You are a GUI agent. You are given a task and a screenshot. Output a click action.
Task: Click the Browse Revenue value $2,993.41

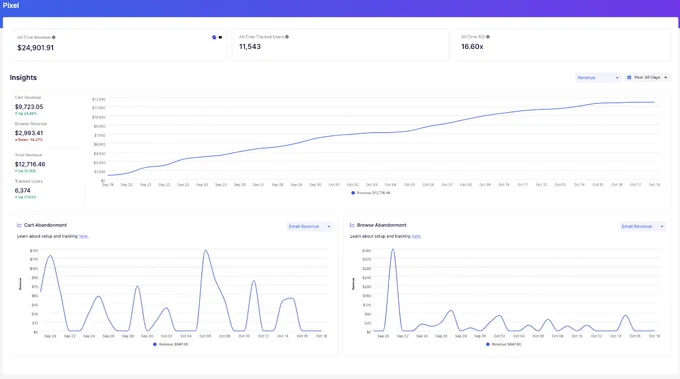click(x=29, y=133)
